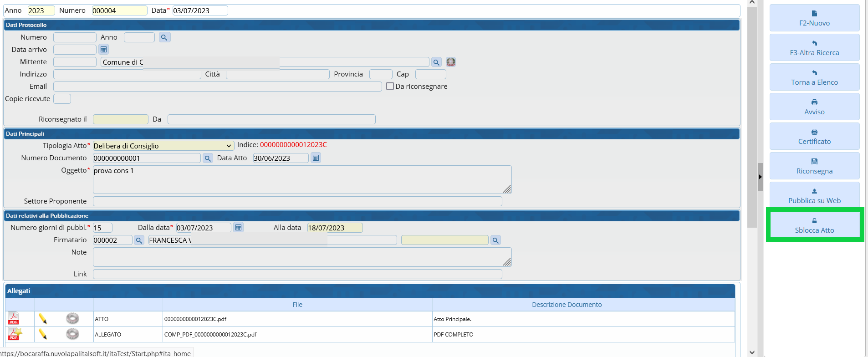Click the Mittente search magnifier icon
The height and width of the screenshot is (357, 868).
436,62
